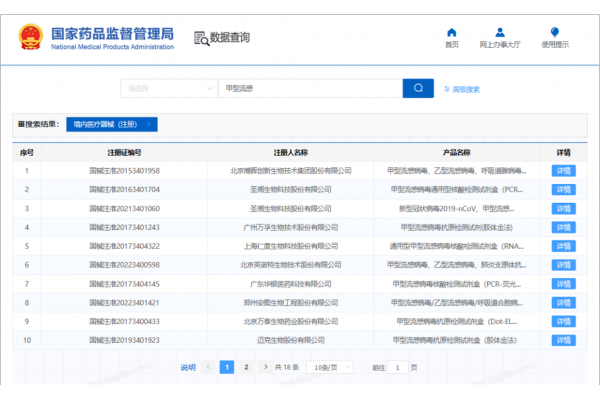Switch to page 2 of results
This screenshot has height=400, width=600.
(245, 367)
